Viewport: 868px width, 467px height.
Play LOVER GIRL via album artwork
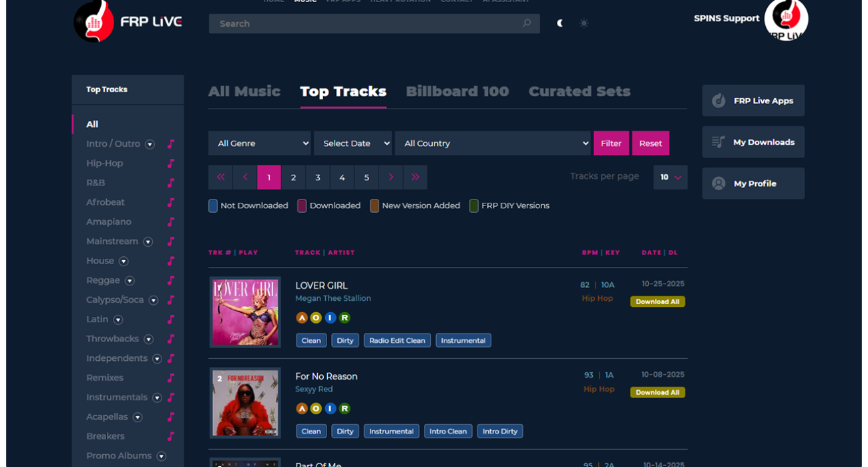(x=245, y=312)
